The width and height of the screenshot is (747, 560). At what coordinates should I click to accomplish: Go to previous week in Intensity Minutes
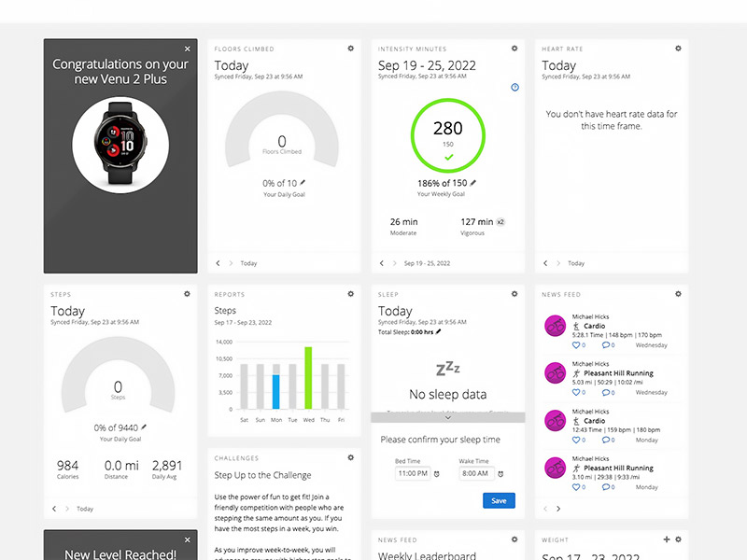(382, 263)
